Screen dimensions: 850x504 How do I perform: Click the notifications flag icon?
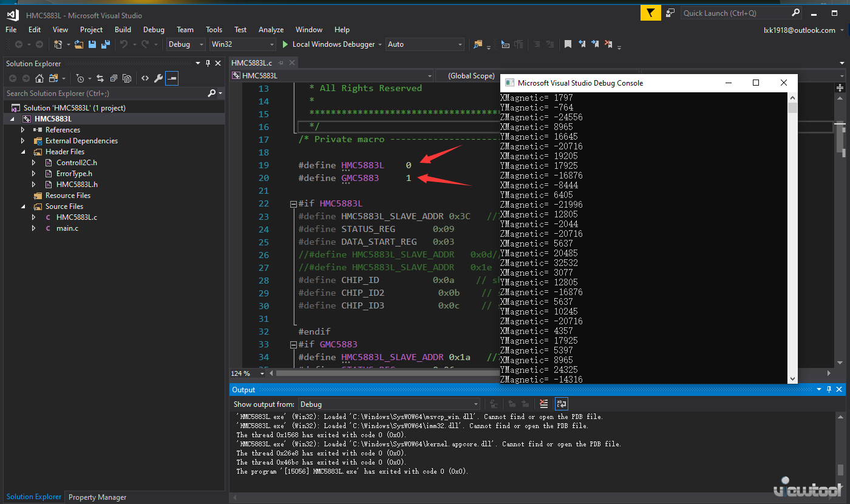[x=651, y=13]
